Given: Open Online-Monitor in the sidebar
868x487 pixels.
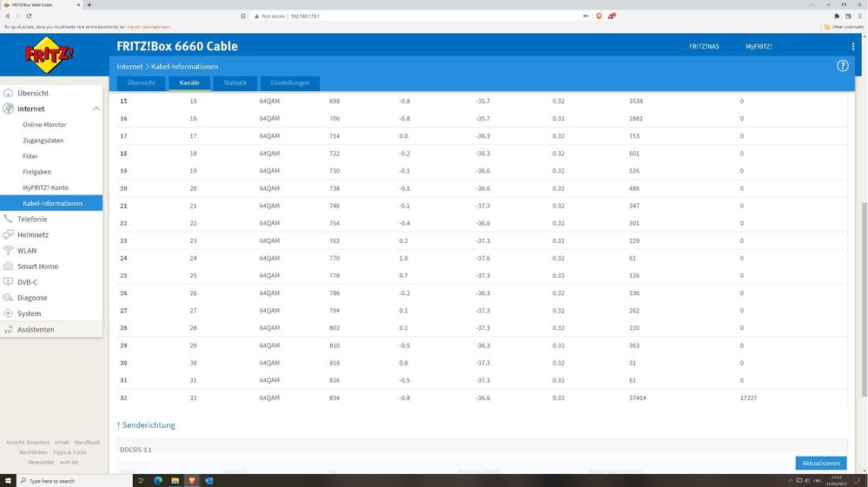Looking at the screenshot, I should pyautogui.click(x=44, y=124).
